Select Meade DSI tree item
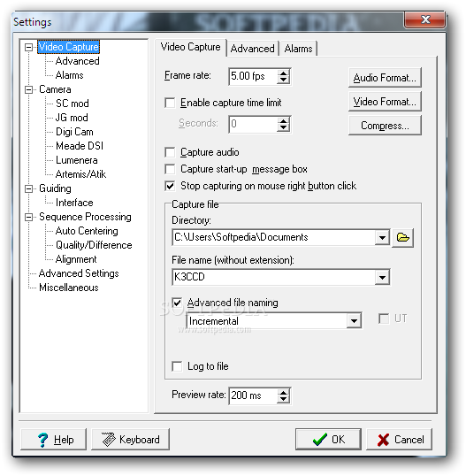 tap(80, 146)
